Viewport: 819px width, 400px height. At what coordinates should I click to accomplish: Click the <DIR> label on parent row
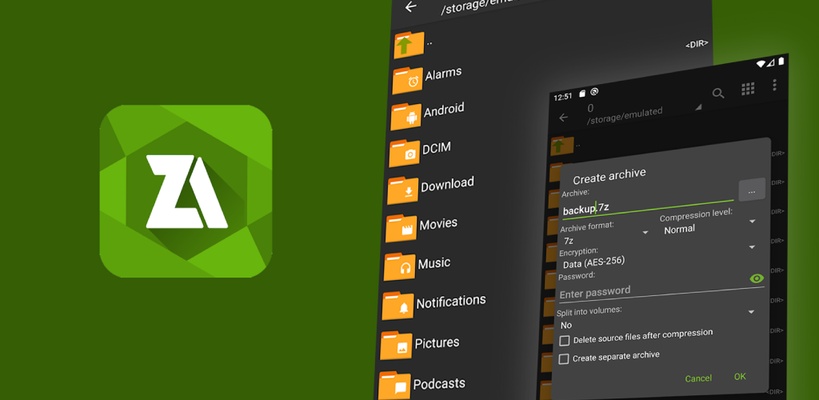tap(696, 44)
